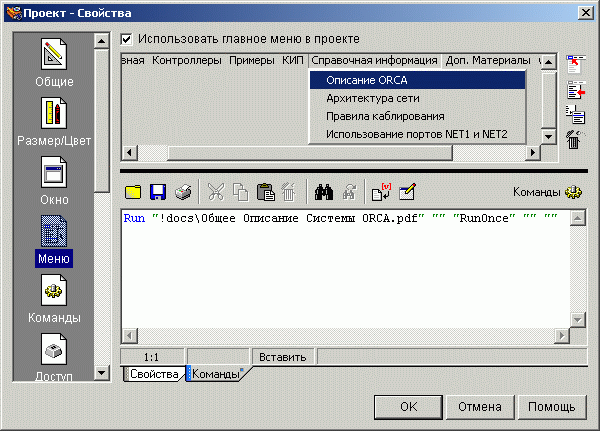The height and width of the screenshot is (431, 600).
Task: Click the check syntax pencil icon
Action: click(407, 192)
